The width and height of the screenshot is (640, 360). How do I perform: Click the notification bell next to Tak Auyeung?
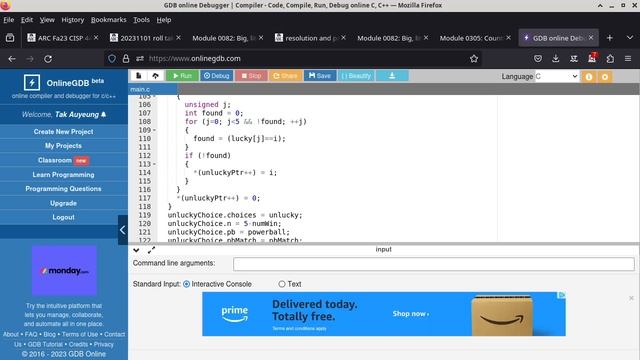[x=103, y=115]
